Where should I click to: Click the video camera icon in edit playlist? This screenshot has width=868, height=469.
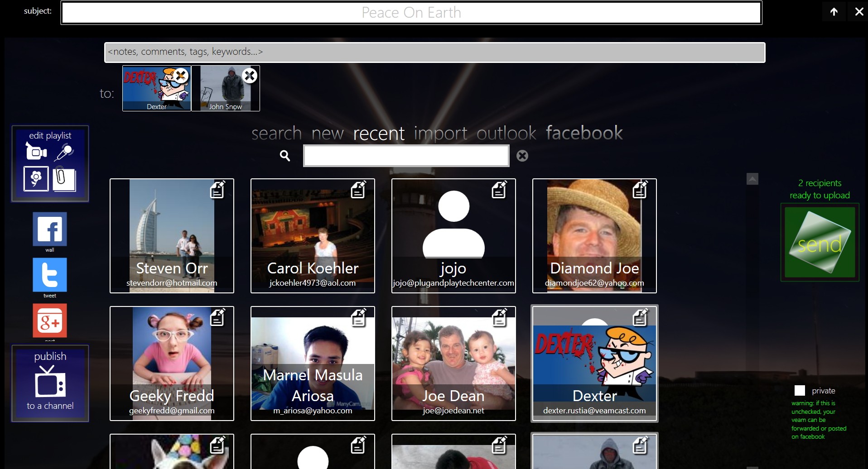pos(36,152)
